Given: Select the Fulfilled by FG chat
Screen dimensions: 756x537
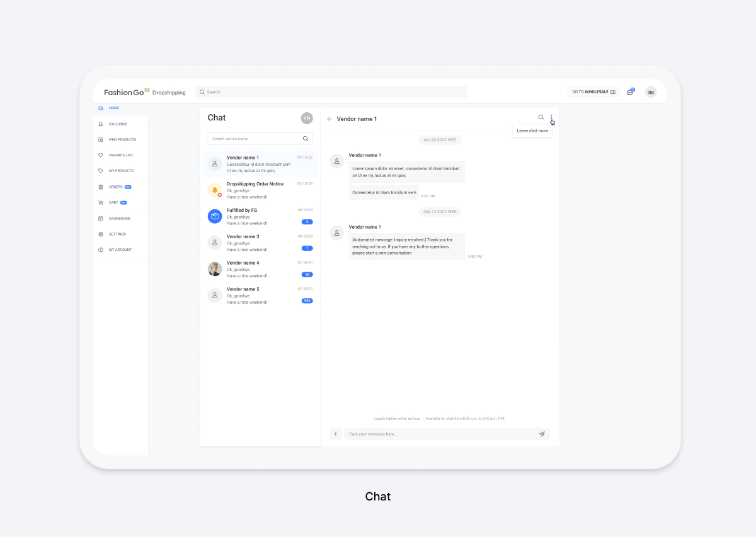Looking at the screenshot, I should pos(260,216).
